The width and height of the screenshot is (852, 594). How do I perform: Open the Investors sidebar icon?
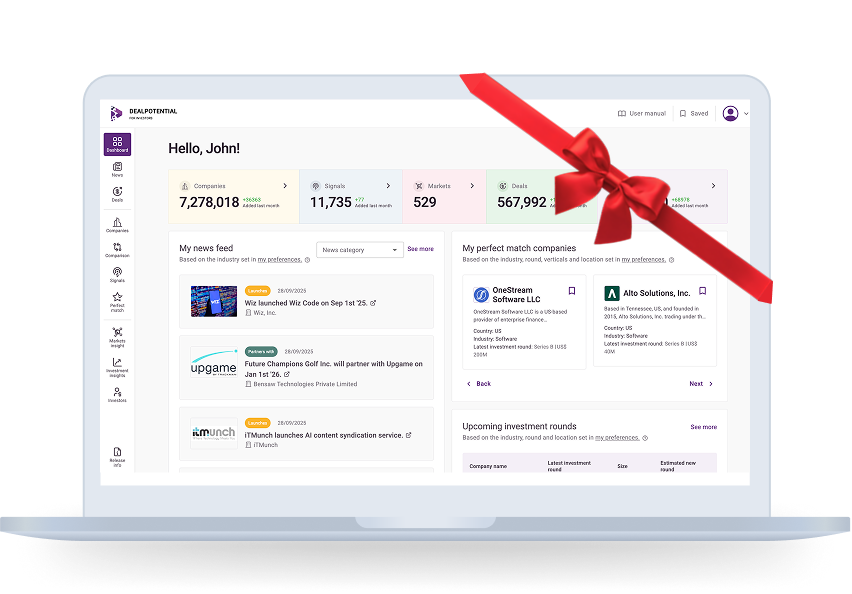coord(117,394)
